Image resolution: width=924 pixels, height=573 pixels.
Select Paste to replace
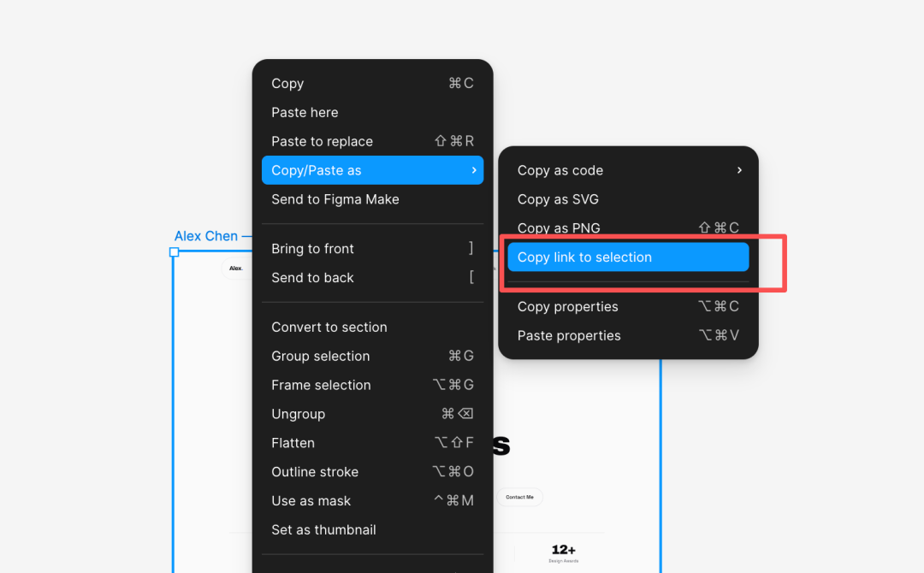click(372, 141)
